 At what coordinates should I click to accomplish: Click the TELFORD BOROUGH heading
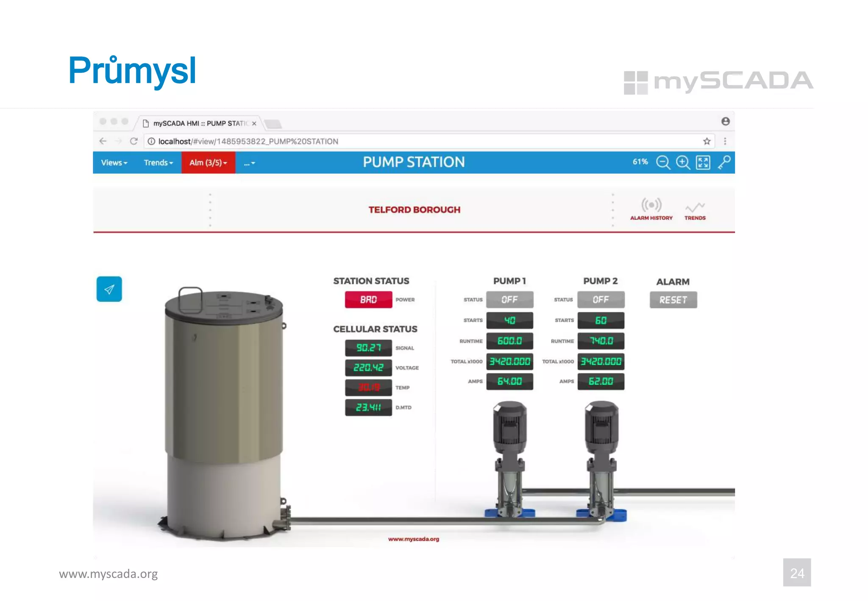414,210
